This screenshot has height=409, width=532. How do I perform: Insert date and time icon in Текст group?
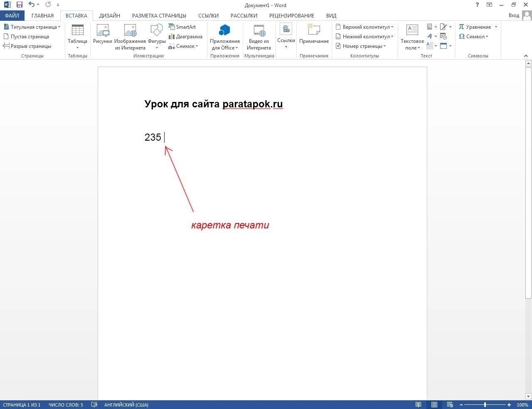tap(443, 37)
